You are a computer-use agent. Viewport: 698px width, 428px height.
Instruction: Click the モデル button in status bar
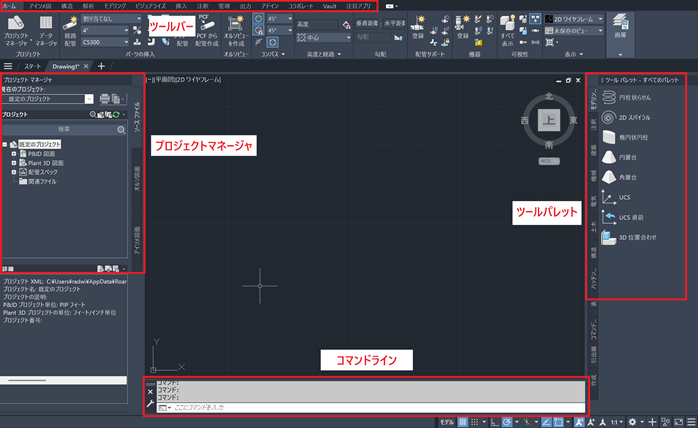click(446, 422)
